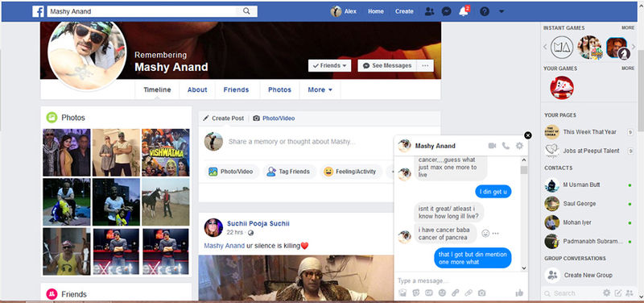The image size is (644, 303).
Task: Click search magnifier button in top bar
Action: coord(246,11)
